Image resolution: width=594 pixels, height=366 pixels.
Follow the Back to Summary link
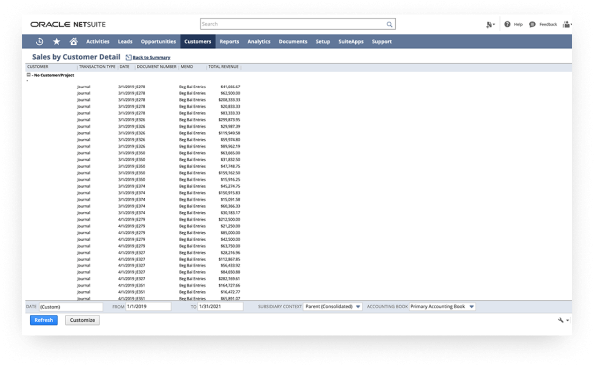tap(151, 58)
